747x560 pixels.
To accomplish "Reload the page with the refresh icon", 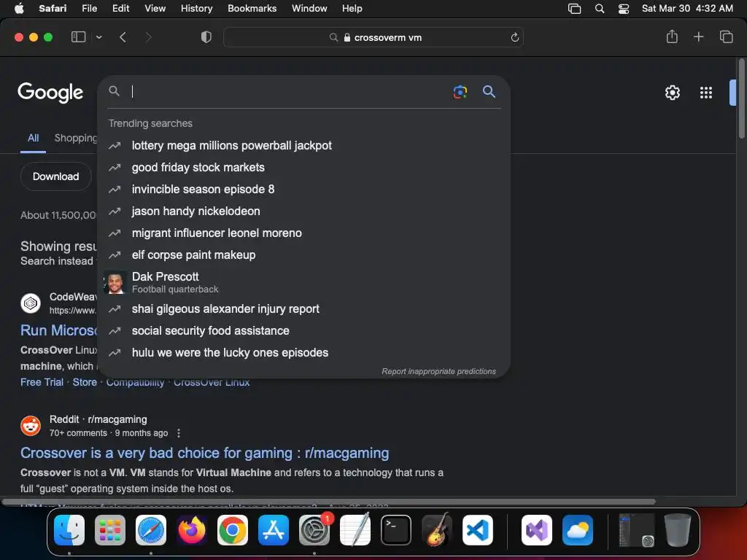I will (x=514, y=38).
